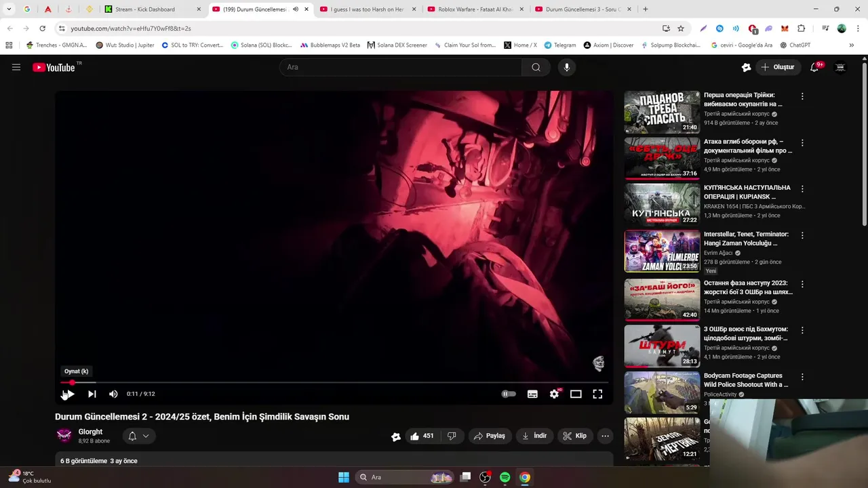This screenshot has height=488, width=868.
Task: Open the YouTube guide hamburger menu
Action: 16,67
